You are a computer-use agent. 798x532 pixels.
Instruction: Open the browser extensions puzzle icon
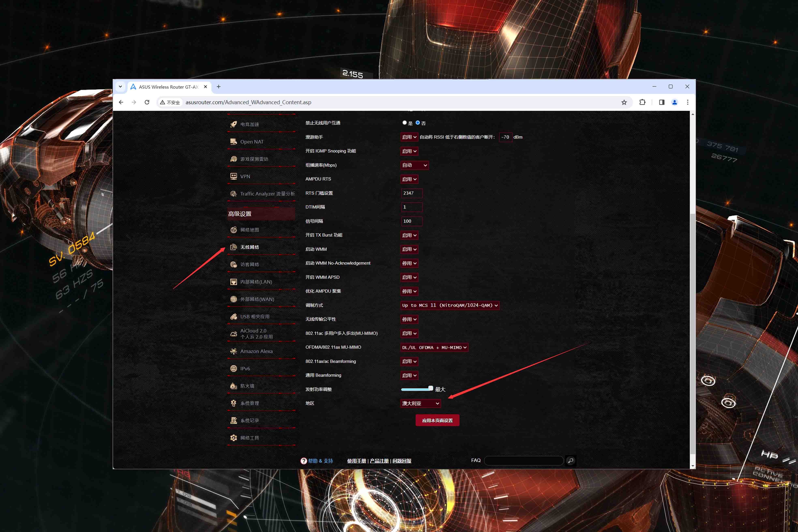pyautogui.click(x=642, y=102)
